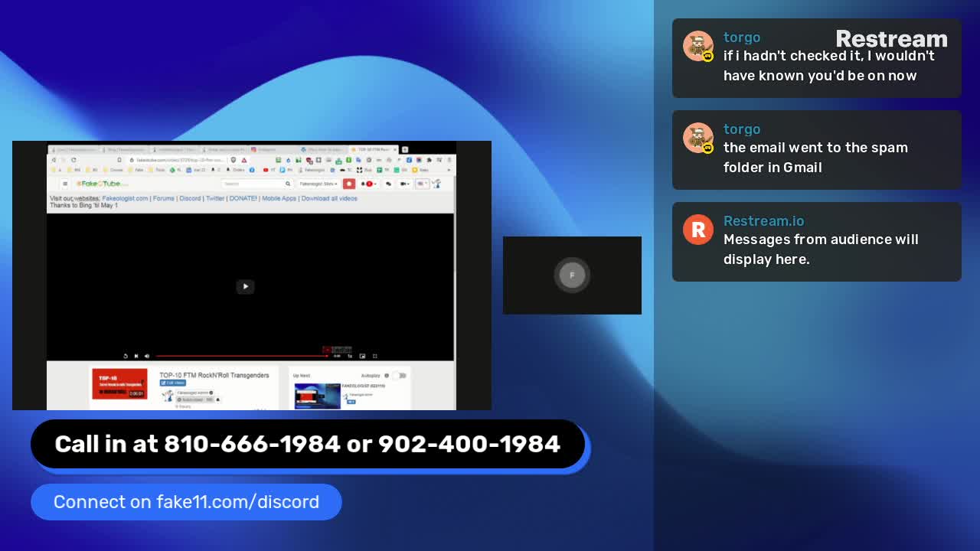Click the replay icon in video controls
The height and width of the screenshot is (551, 980).
(x=126, y=356)
